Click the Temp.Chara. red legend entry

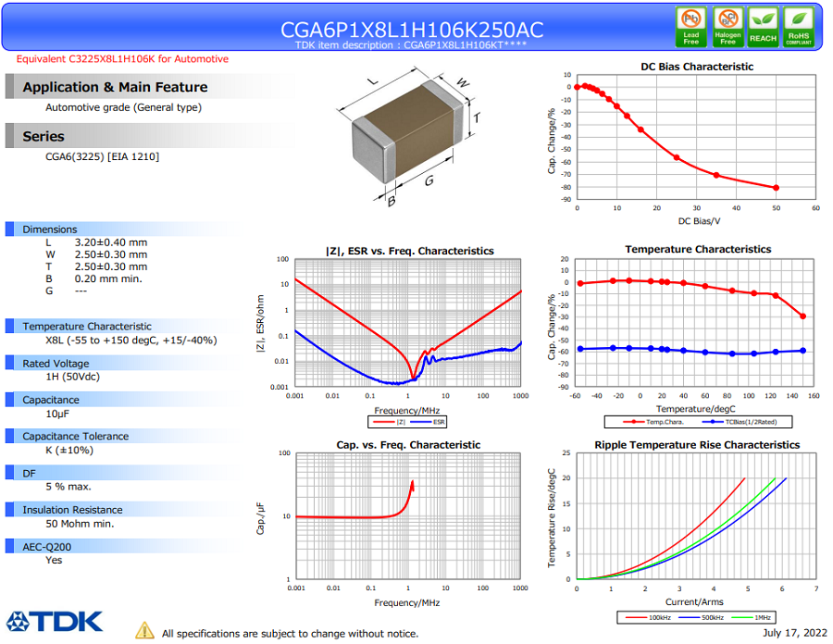point(653,422)
